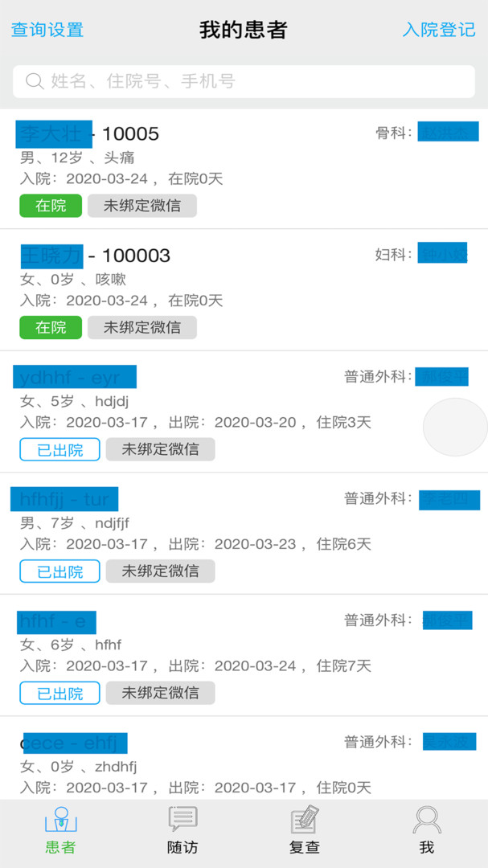
Task: Tap 在院 badge for patient 100003
Action: pos(51,327)
